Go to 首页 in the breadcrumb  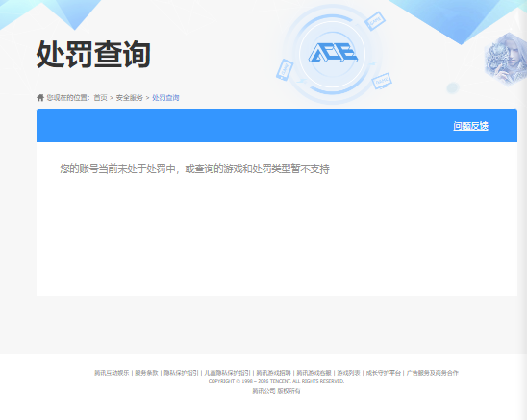click(x=100, y=98)
